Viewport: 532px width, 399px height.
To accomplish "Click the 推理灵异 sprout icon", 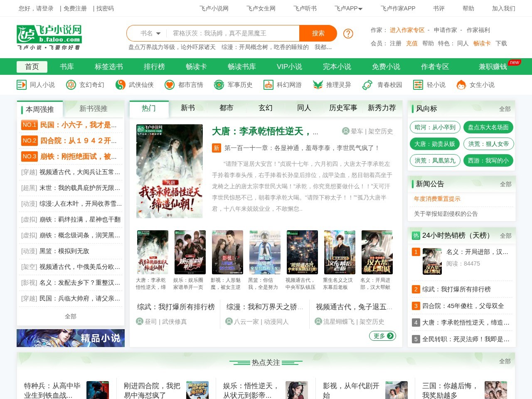I will coord(317,85).
